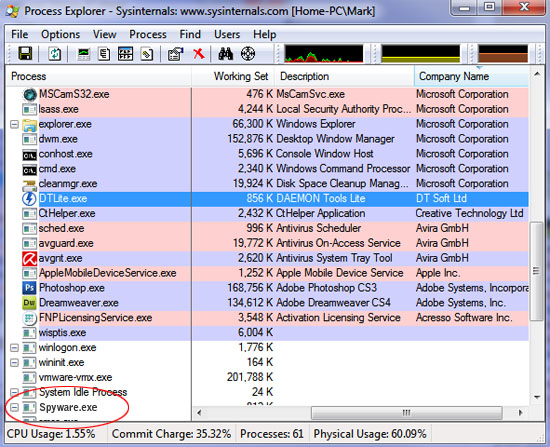Select the dwm.exe process row
This screenshot has width=550, height=447.
tap(267, 139)
